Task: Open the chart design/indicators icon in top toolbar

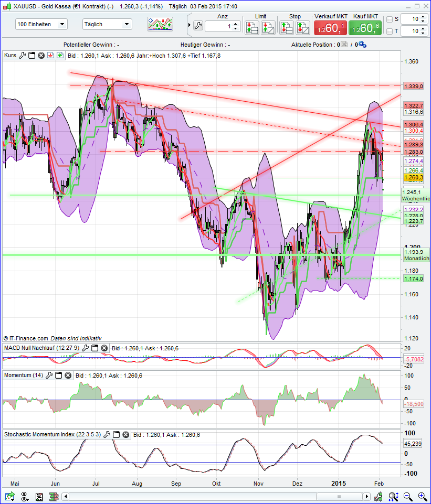Action: pos(159,24)
